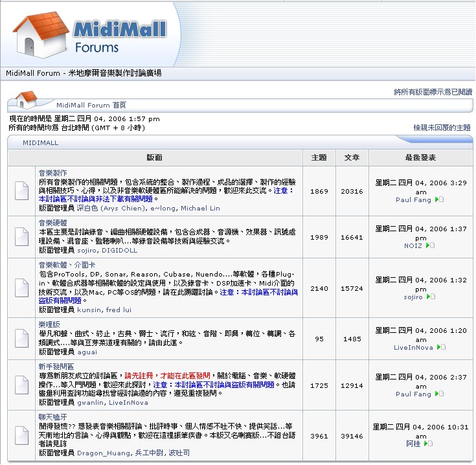Click the 文章 column header
The width and height of the screenshot is (476, 465).
[352, 157]
